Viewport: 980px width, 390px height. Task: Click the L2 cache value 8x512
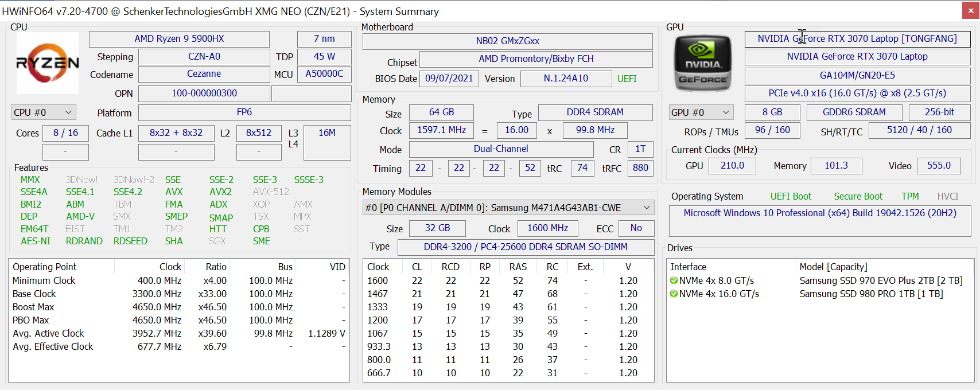coord(259,133)
